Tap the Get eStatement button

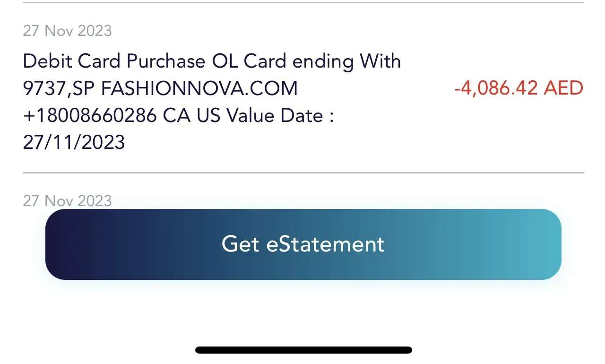pyautogui.click(x=303, y=244)
